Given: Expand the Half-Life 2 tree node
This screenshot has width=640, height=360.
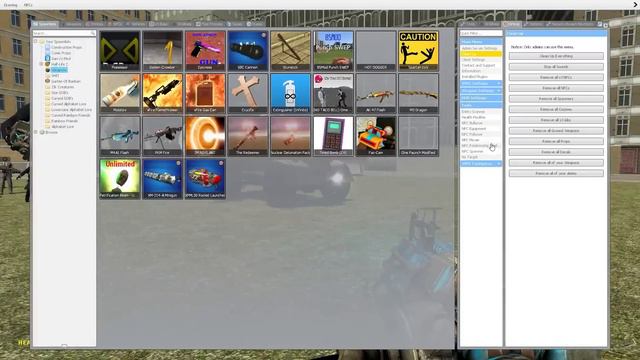Looking at the screenshot, I should click(42, 64).
